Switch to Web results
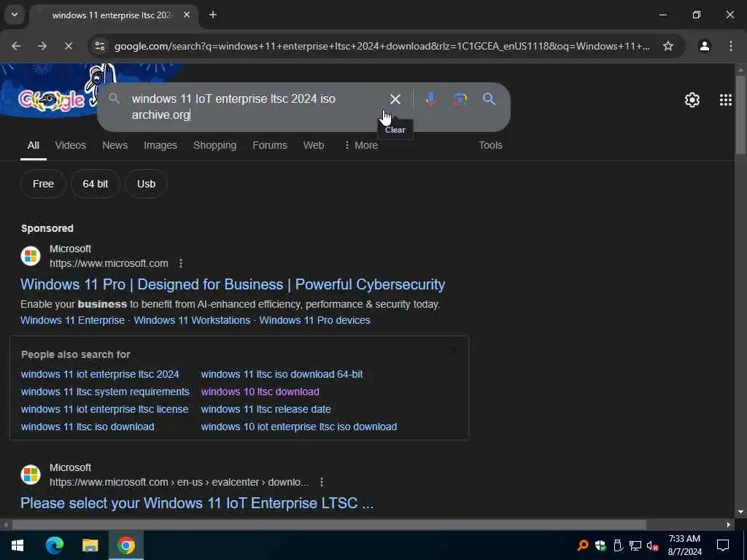 (314, 145)
